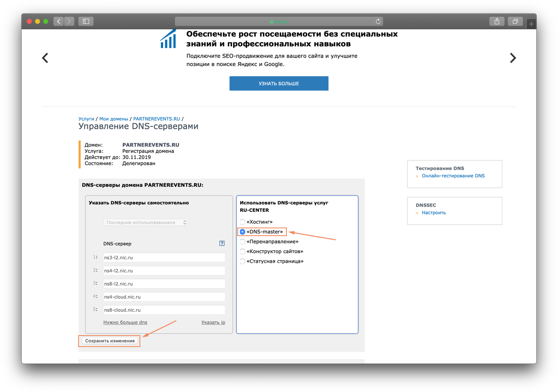The width and height of the screenshot is (558, 392).
Task: Click domain name PARTNEREVENTS.RU value
Action: (x=151, y=145)
